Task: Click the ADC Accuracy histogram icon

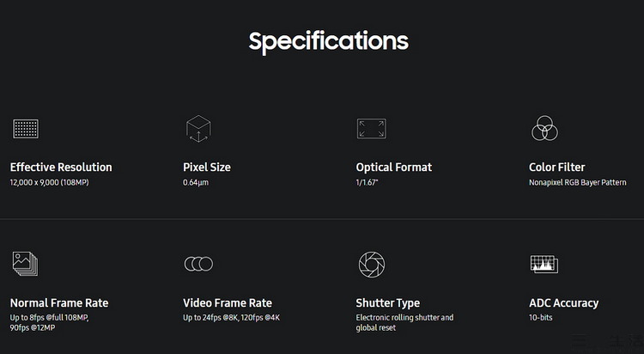Action: tap(544, 264)
